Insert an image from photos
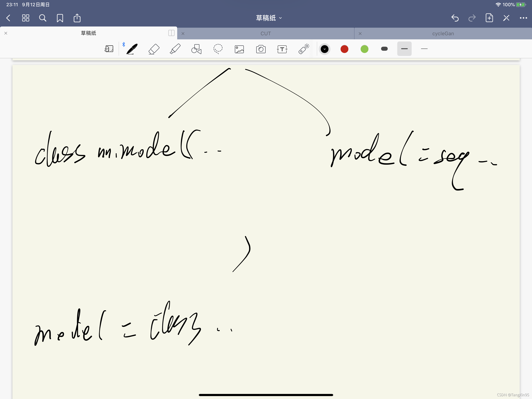This screenshot has width=532, height=399. point(239,49)
